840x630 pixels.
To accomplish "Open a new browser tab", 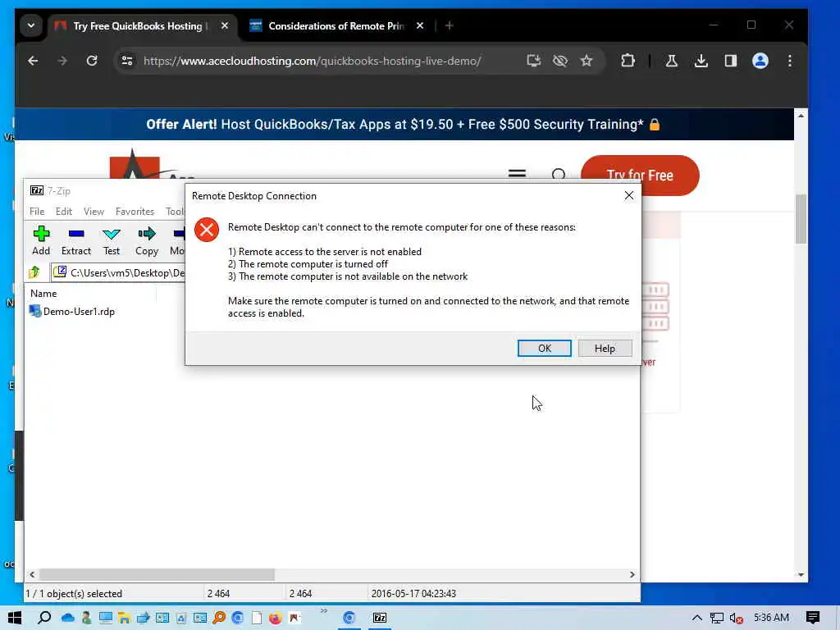I will click(449, 25).
